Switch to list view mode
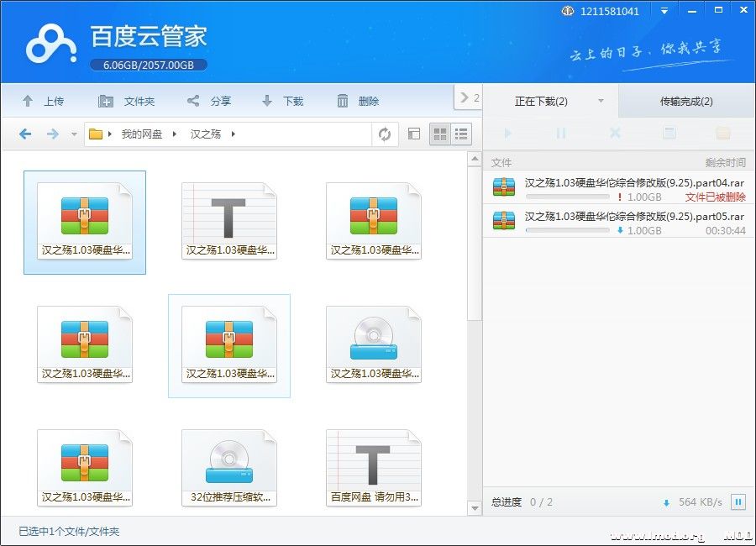The image size is (756, 546). coord(461,134)
